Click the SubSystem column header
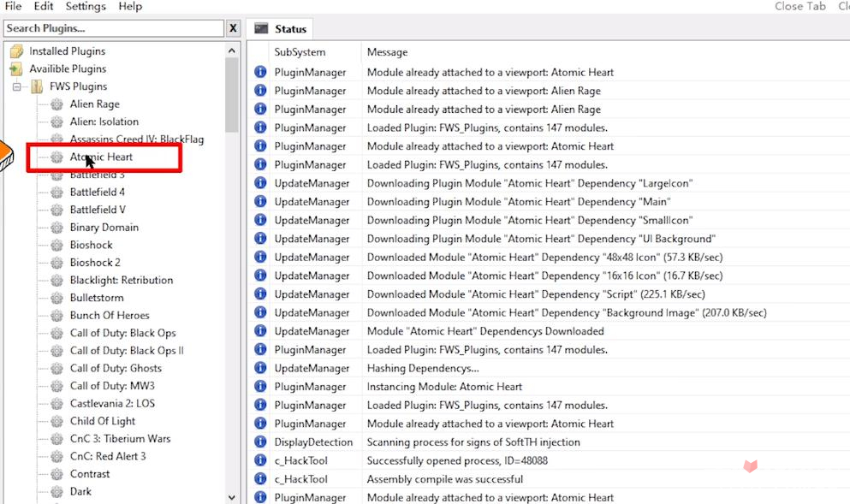Image resolution: width=850 pixels, height=504 pixels. click(300, 52)
